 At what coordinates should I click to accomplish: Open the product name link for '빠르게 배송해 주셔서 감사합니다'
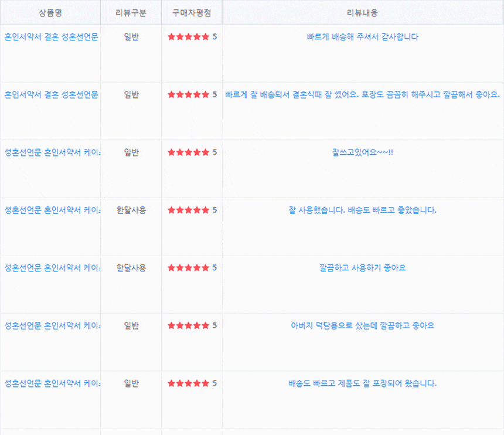click(x=51, y=37)
